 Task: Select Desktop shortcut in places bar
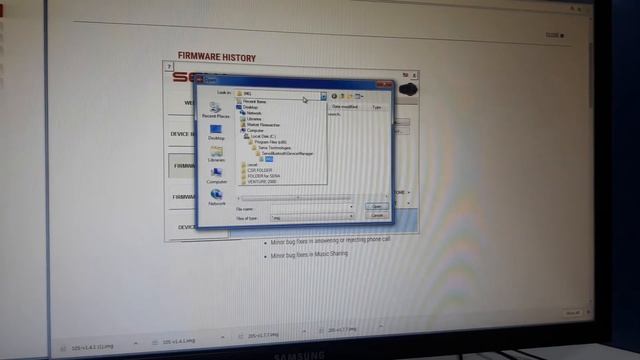tap(216, 133)
